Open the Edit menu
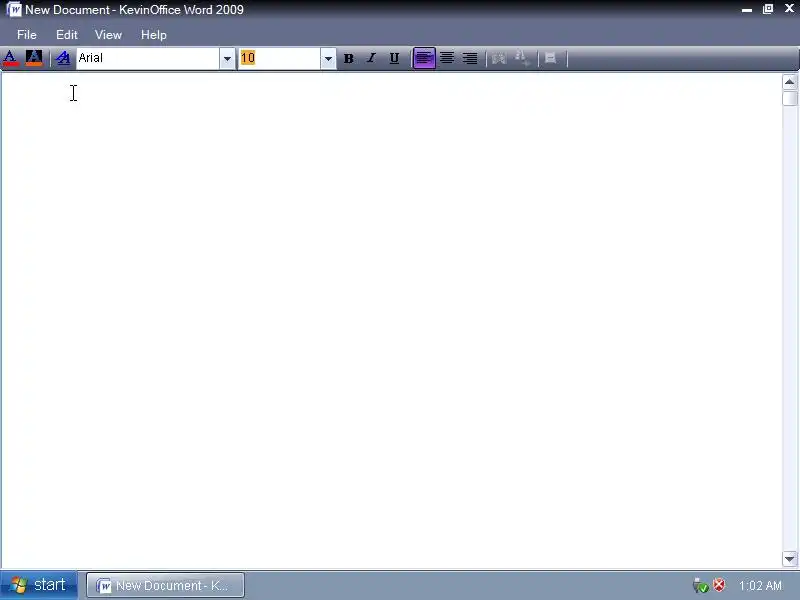The width and height of the screenshot is (800, 600). point(67,35)
